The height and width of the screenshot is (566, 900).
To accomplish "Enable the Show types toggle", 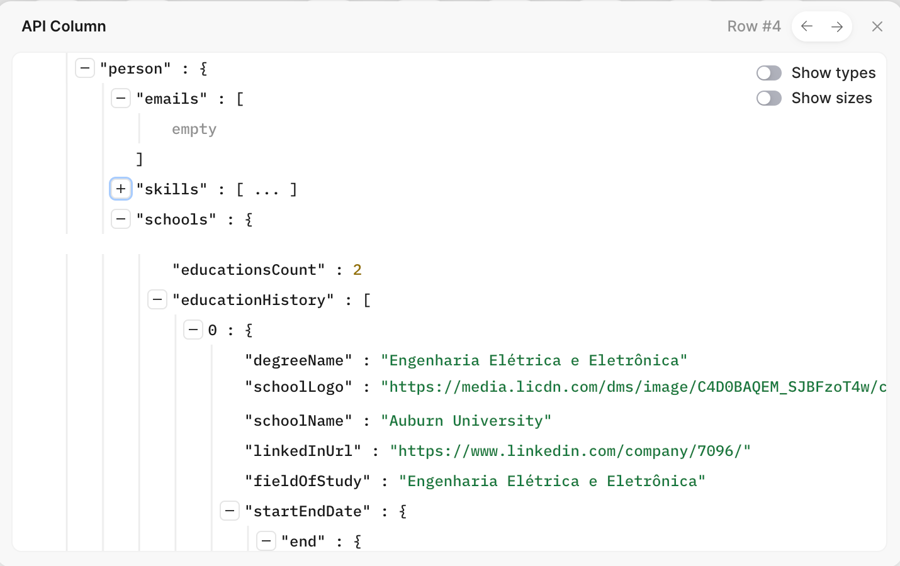I will click(768, 73).
